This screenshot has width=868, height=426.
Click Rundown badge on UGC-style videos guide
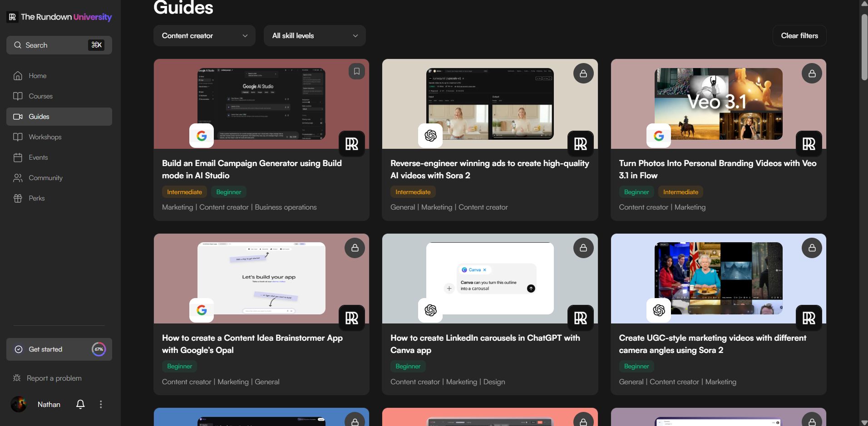point(809,318)
